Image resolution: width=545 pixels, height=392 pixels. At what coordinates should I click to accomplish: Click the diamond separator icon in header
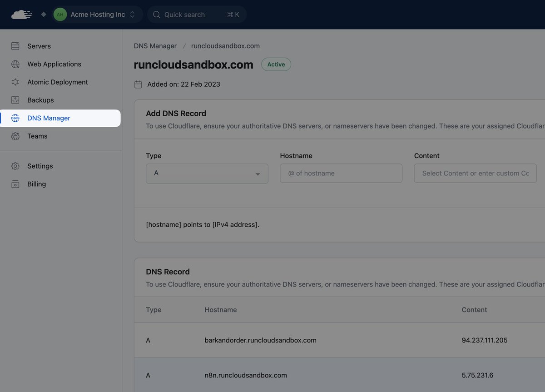(44, 15)
